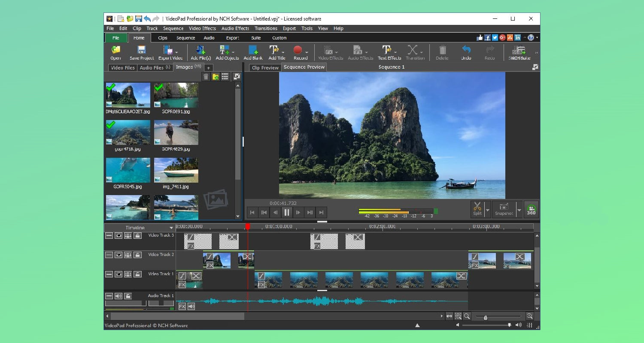Toggle the eye icon on Video Track 1
Viewport: 644px width, 343px height.
pos(118,274)
